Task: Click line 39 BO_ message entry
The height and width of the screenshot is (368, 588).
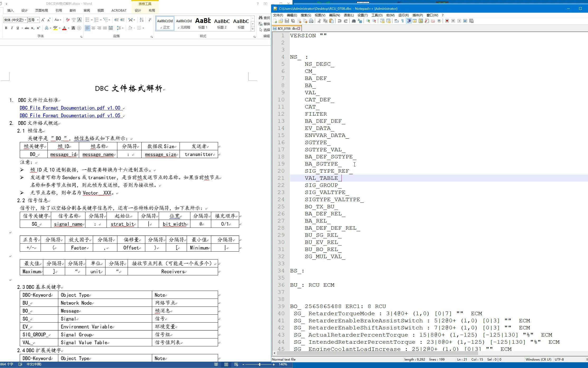Action: tap(339, 306)
